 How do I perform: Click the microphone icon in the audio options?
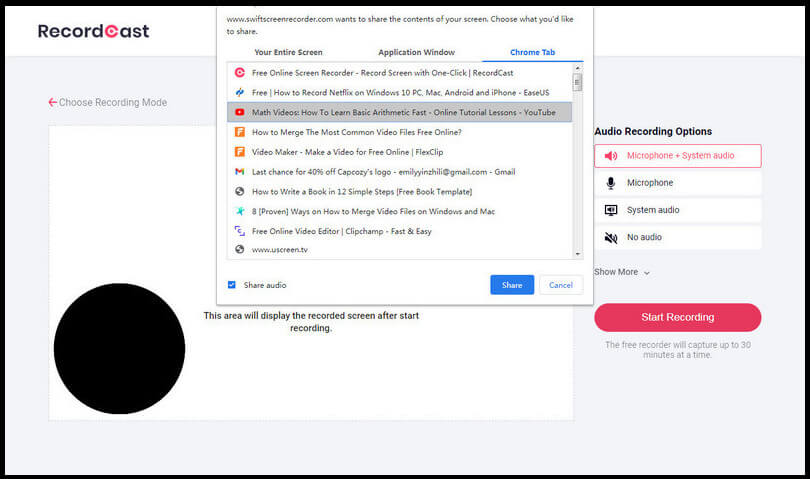click(611, 183)
